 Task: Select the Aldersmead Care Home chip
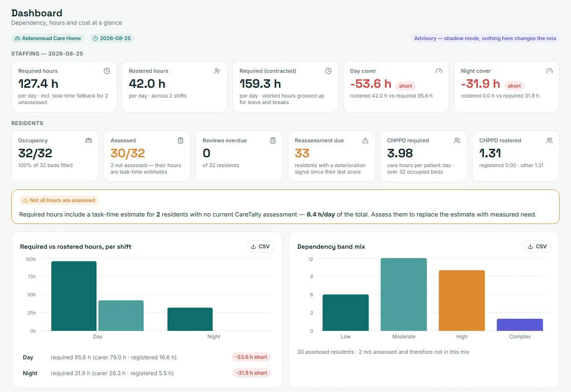click(x=48, y=38)
